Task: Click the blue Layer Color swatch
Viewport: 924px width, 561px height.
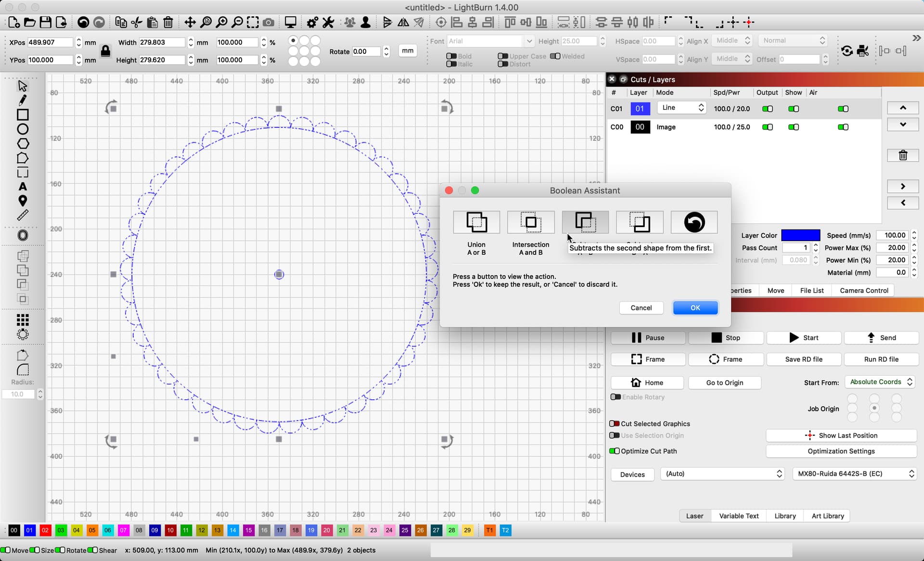Action: [x=801, y=235]
